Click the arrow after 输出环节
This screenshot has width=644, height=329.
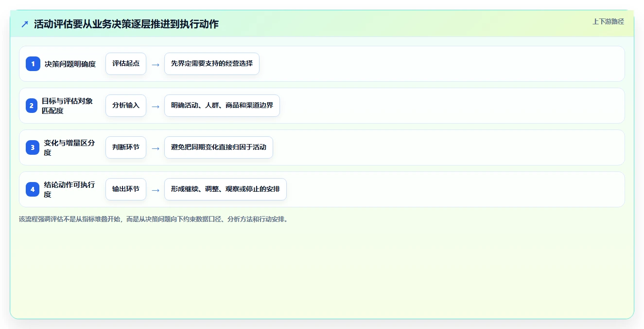pyautogui.click(x=155, y=190)
